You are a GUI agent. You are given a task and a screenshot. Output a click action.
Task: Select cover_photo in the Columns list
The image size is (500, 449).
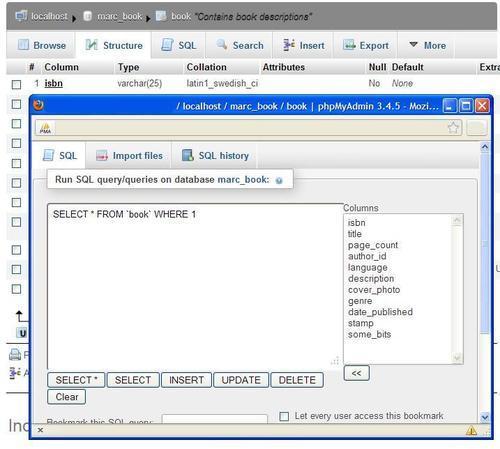tap(374, 290)
